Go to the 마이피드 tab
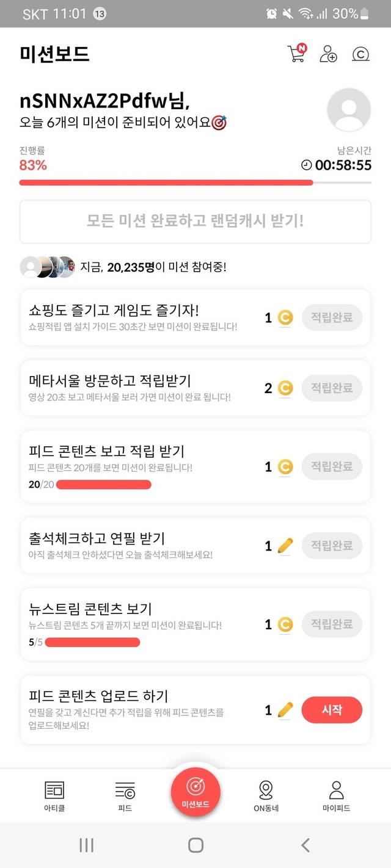 click(x=336, y=796)
